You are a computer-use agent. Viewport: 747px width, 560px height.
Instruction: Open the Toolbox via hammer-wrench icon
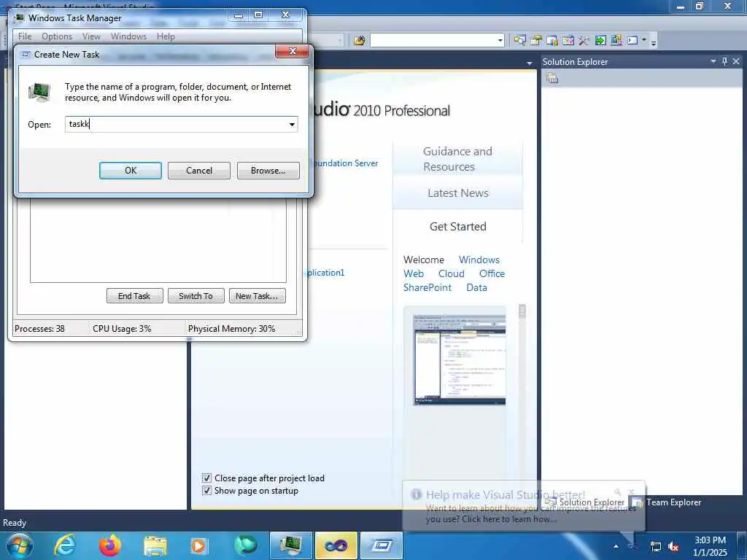(584, 41)
